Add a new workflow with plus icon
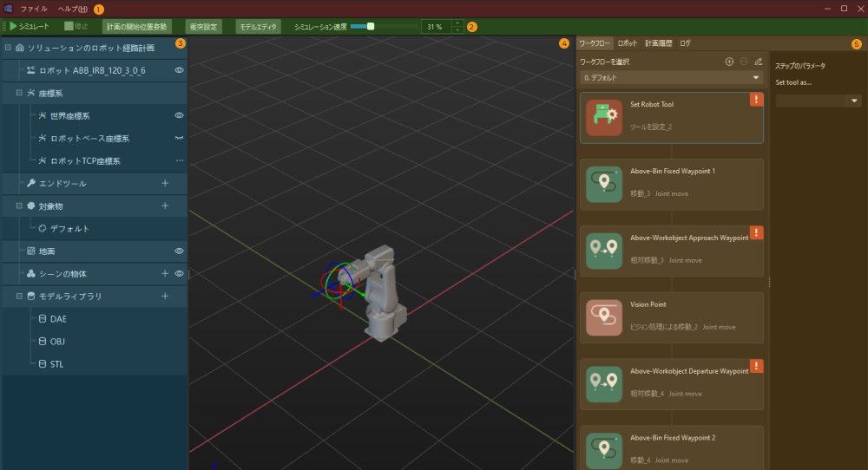Image resolution: width=868 pixels, height=470 pixels. point(729,62)
